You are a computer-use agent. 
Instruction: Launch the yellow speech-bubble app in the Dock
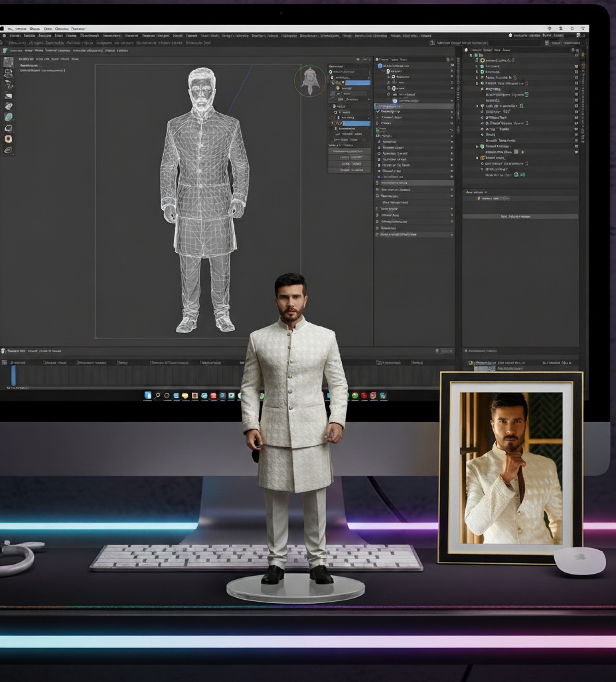click(185, 396)
